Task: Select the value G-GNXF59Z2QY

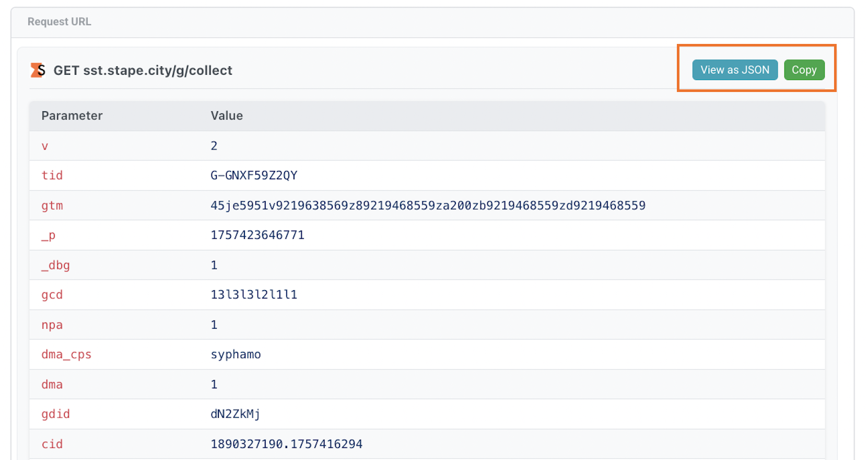Action: (254, 175)
